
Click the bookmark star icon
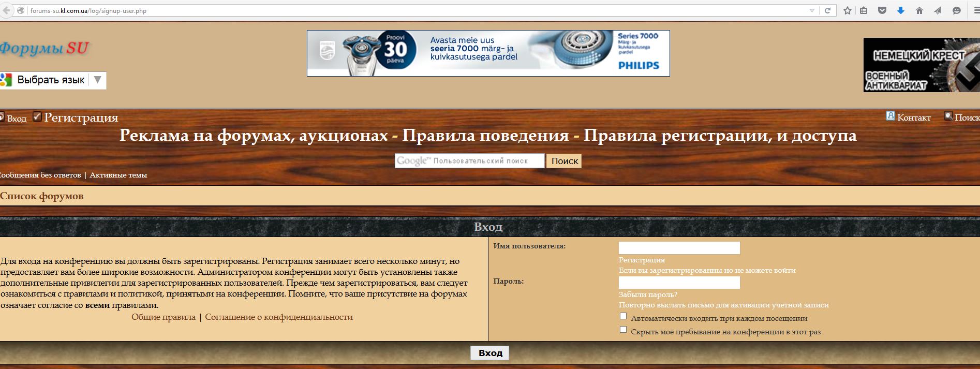click(x=848, y=10)
